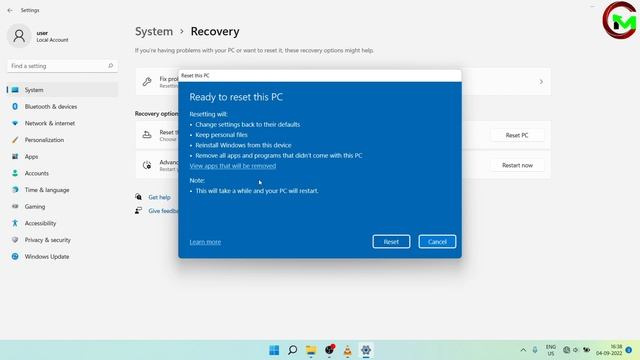
Task: Click taskbar app with red notification badge
Action: (329, 350)
